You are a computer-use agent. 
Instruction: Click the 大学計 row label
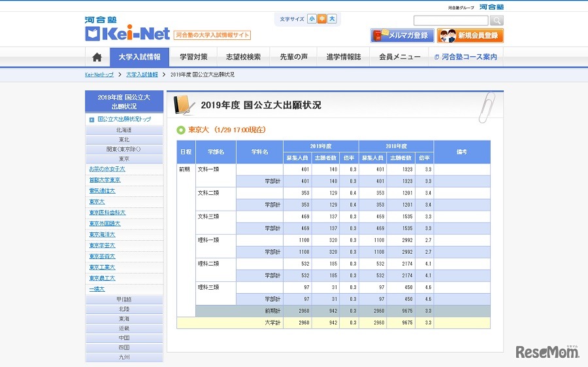pyautogui.click(x=272, y=323)
